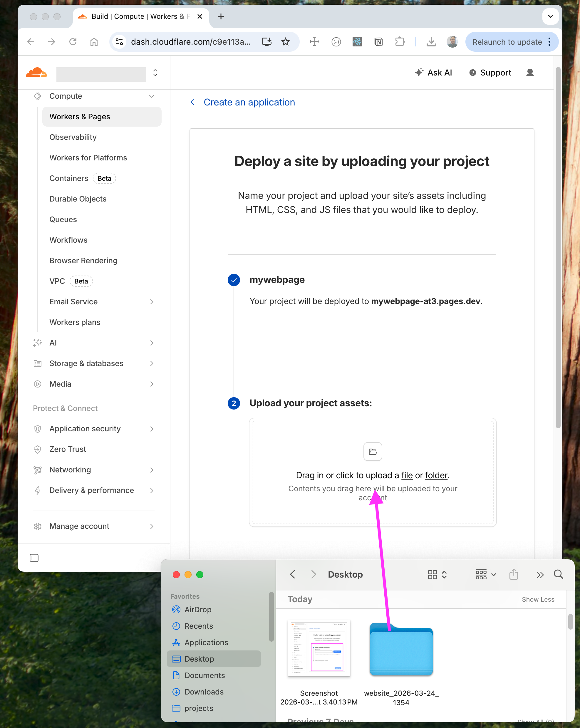Click Show Less to collapse the Today section

538,599
